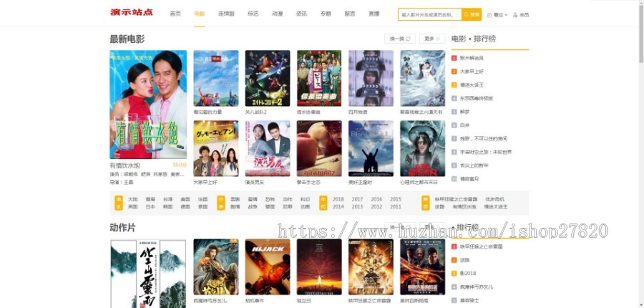Click rank 5 解梦 in ranking
Image resolution: width=644 pixels, height=308 pixels.
(x=464, y=112)
